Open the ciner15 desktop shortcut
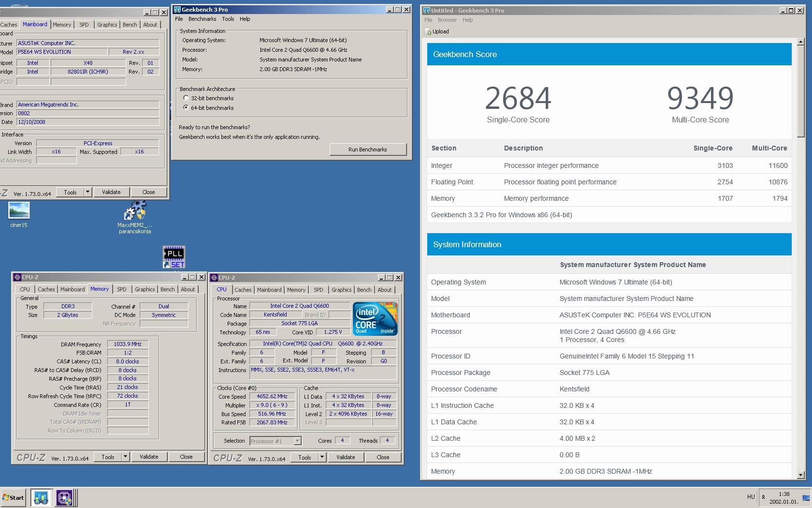This screenshot has height=508, width=812. (19, 214)
